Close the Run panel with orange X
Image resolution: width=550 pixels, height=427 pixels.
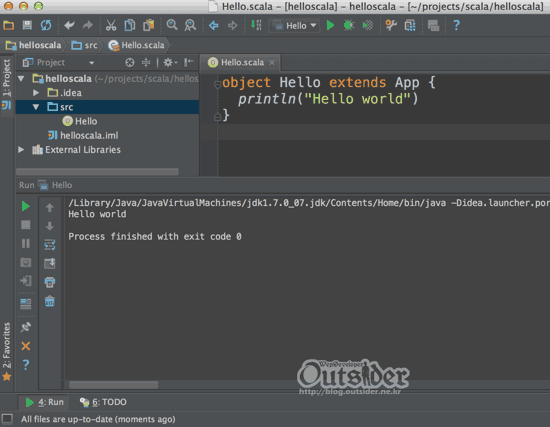pyautogui.click(x=26, y=346)
